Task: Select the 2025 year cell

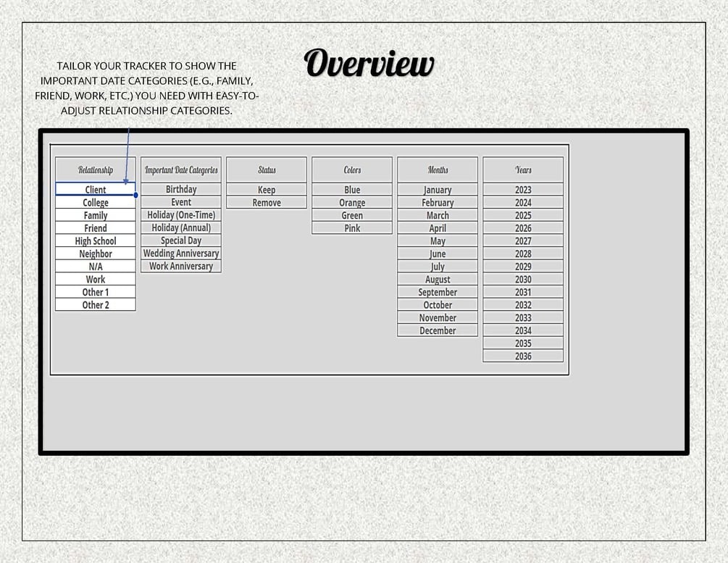Action: tap(523, 215)
